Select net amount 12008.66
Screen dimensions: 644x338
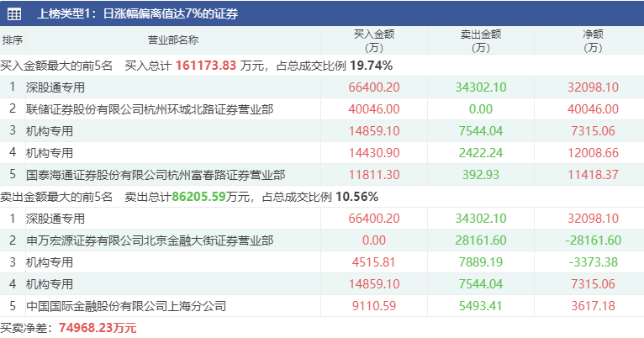coord(593,153)
